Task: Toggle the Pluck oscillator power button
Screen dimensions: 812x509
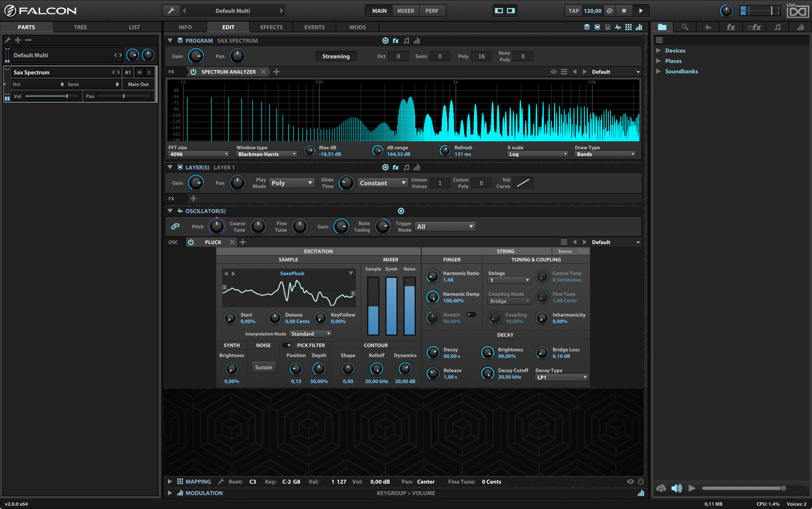Action: (x=191, y=242)
